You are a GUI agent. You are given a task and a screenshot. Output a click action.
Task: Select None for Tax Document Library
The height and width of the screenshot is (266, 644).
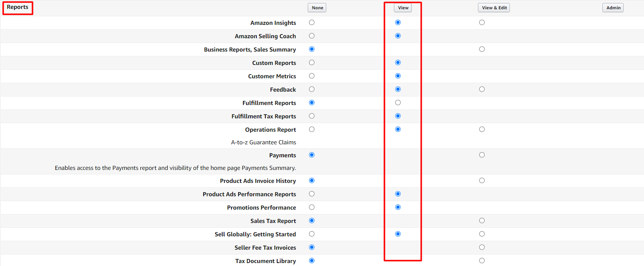tap(312, 261)
